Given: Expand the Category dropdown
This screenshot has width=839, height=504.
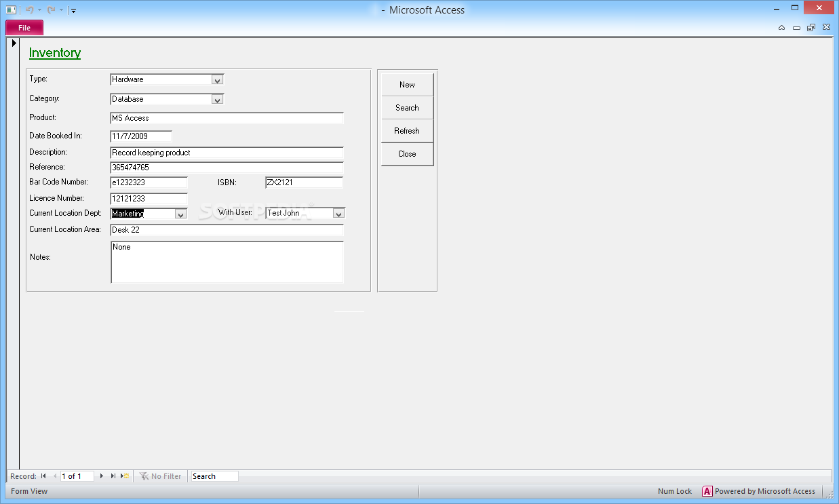Looking at the screenshot, I should click(217, 99).
